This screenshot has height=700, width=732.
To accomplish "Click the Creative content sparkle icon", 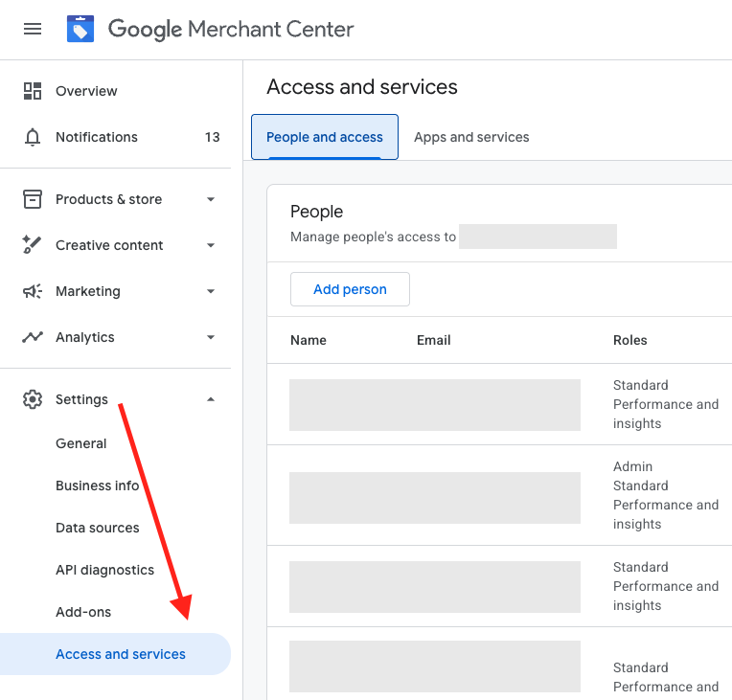I will (x=32, y=245).
